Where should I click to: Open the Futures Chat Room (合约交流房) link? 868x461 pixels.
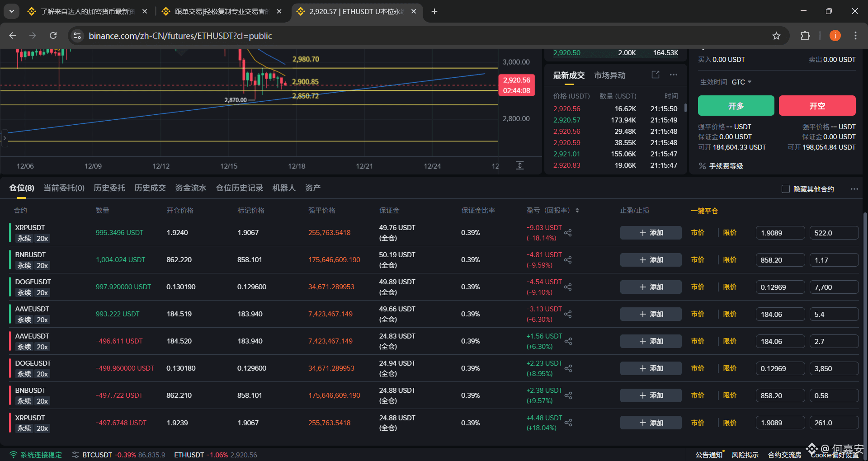tap(785, 455)
